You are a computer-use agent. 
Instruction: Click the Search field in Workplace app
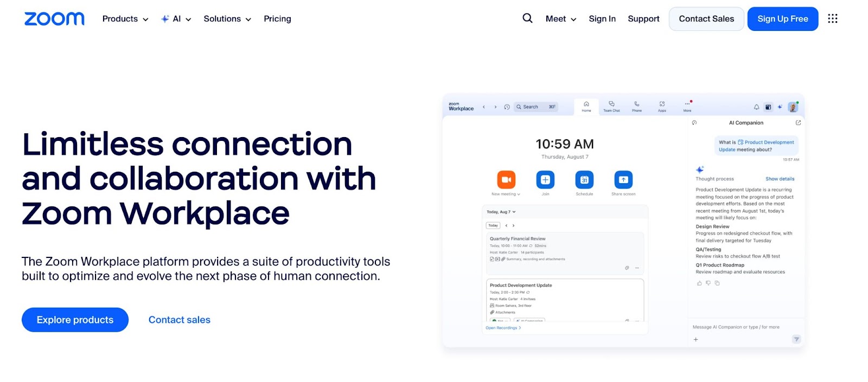tap(536, 107)
